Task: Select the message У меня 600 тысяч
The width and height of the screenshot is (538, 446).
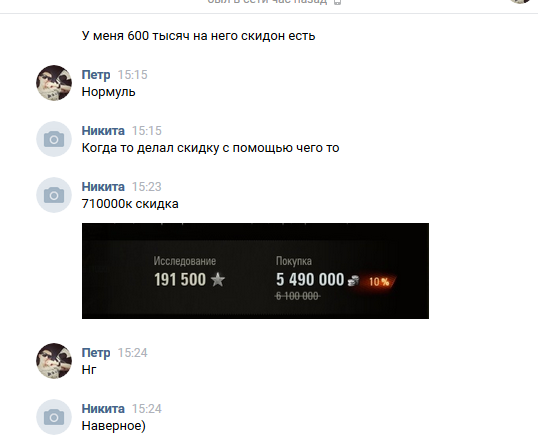Action: coord(198,36)
